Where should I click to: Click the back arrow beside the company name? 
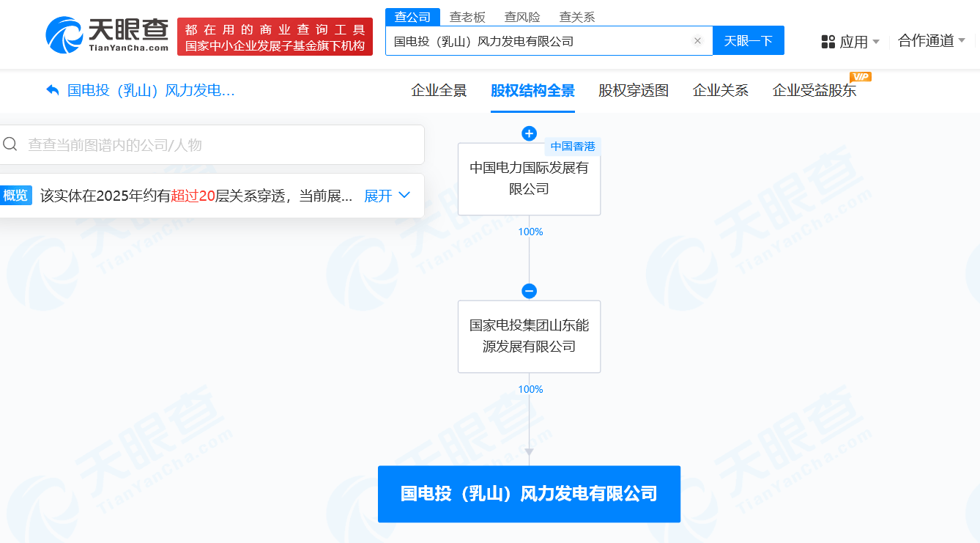tap(53, 90)
